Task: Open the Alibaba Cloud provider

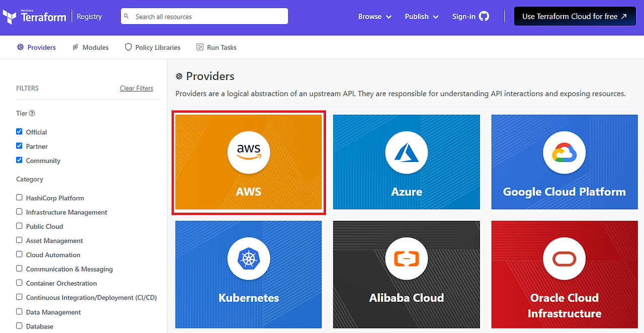Action: click(406, 274)
